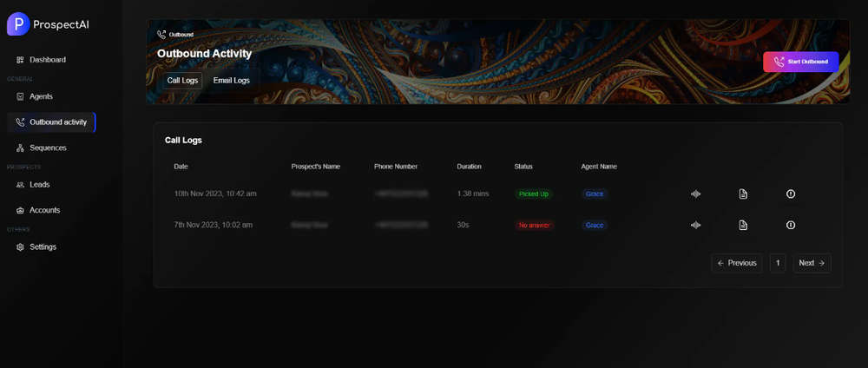Screen dimensions: 868x368
Task: Click the Outbound breadcrumb phone icon in banner
Action: point(161,35)
